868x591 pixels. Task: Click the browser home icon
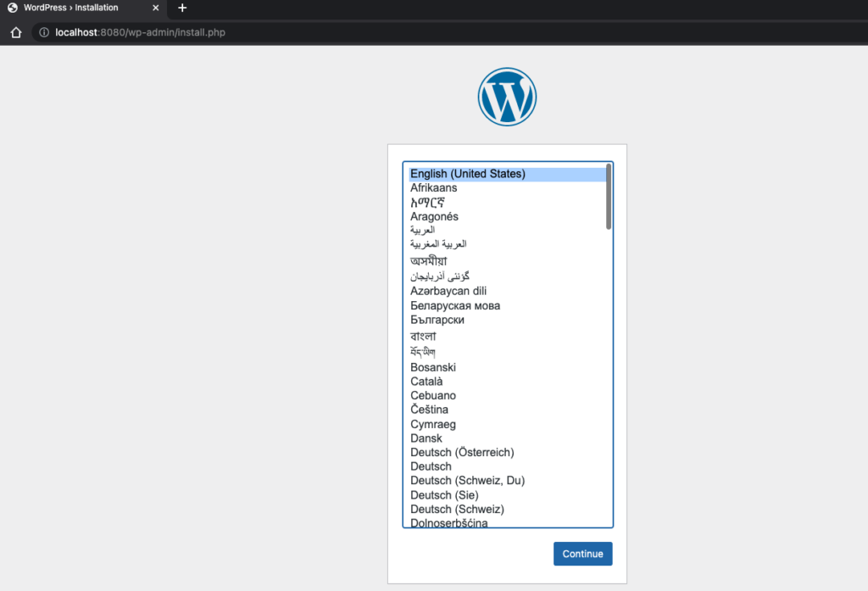tap(16, 32)
